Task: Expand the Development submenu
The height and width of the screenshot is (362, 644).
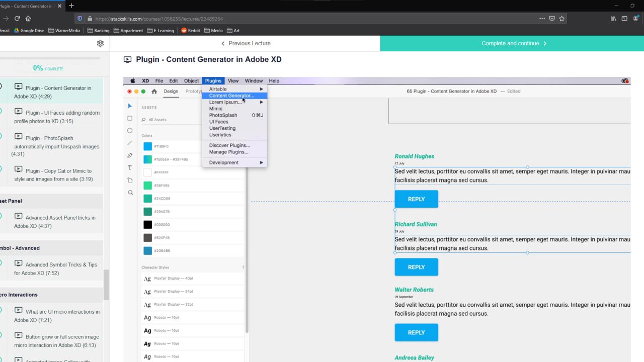Action: (234, 162)
